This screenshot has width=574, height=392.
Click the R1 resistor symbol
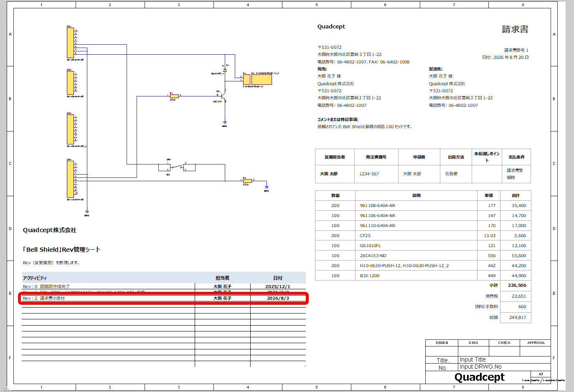point(174,96)
